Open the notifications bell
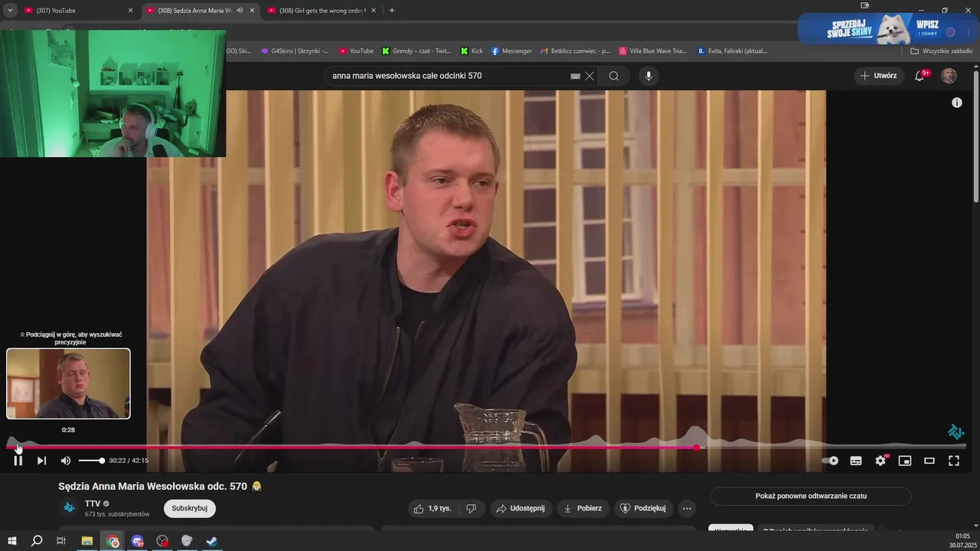The image size is (980, 551). coord(920,76)
